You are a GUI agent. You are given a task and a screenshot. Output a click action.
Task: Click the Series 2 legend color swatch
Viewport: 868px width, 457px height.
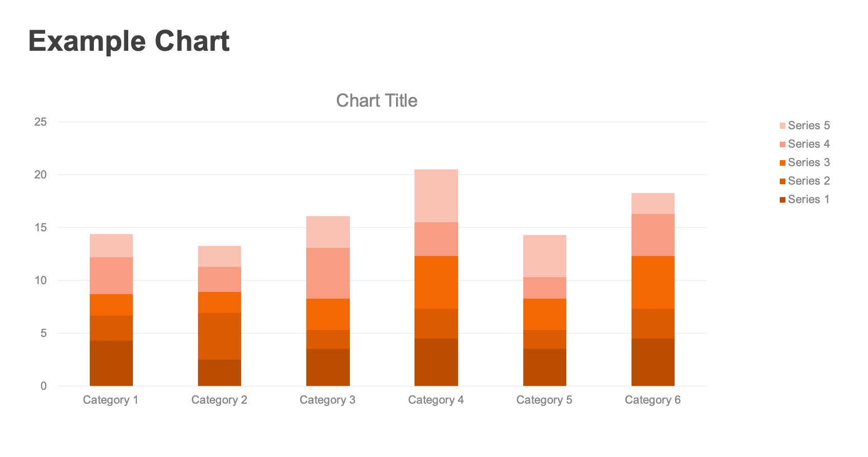(x=782, y=181)
